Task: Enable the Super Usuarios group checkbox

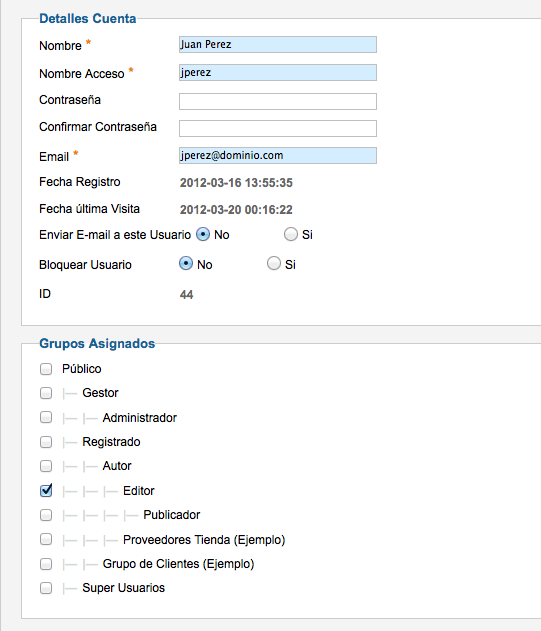Action: (46, 588)
